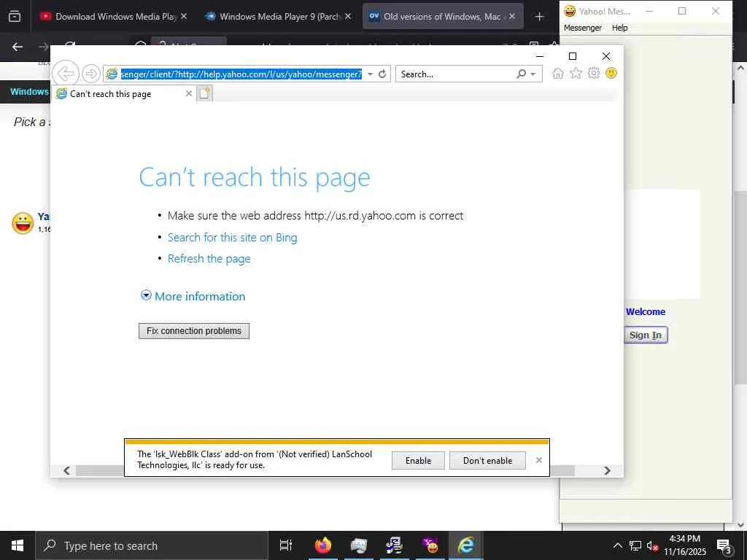Open Task View from the taskbar
This screenshot has width=747, height=560.
coord(286,545)
